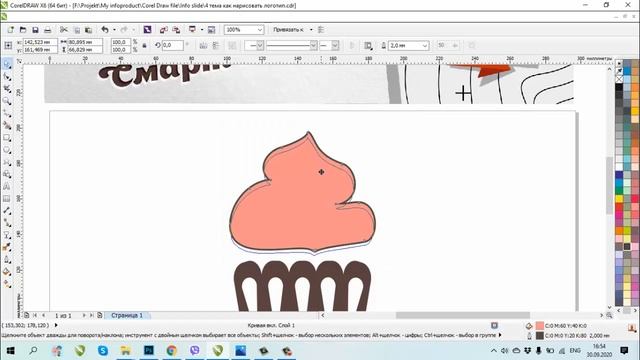Click the wrap text icon on property bar
The width and height of the screenshot is (640, 360).
368,46
